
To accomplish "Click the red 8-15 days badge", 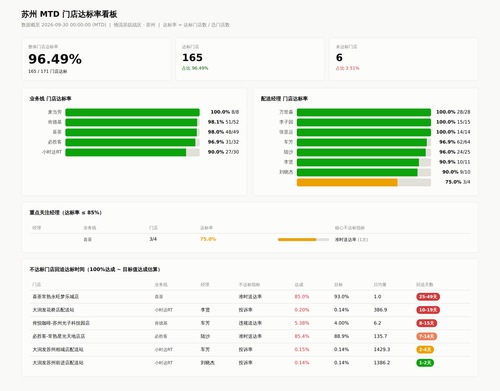I will tap(427, 323).
